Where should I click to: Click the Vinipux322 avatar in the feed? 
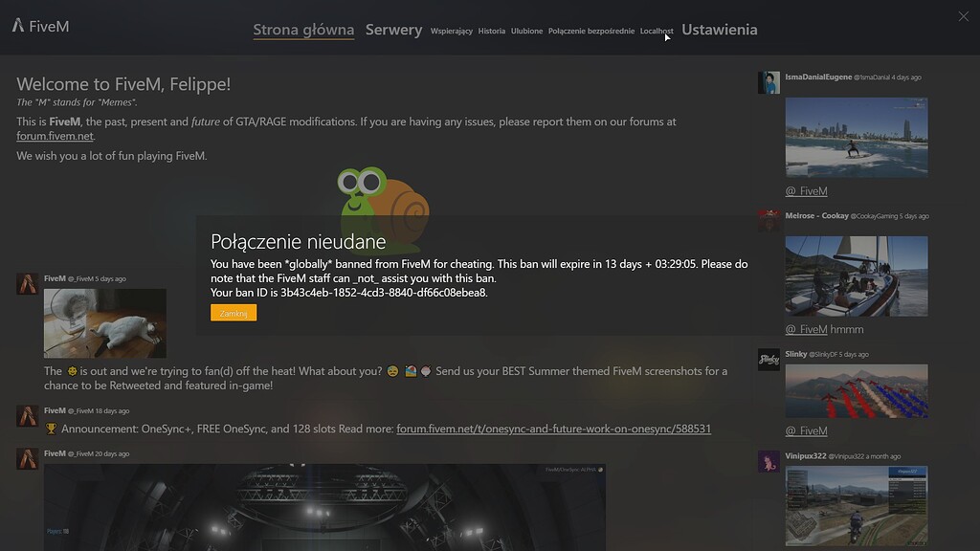768,461
